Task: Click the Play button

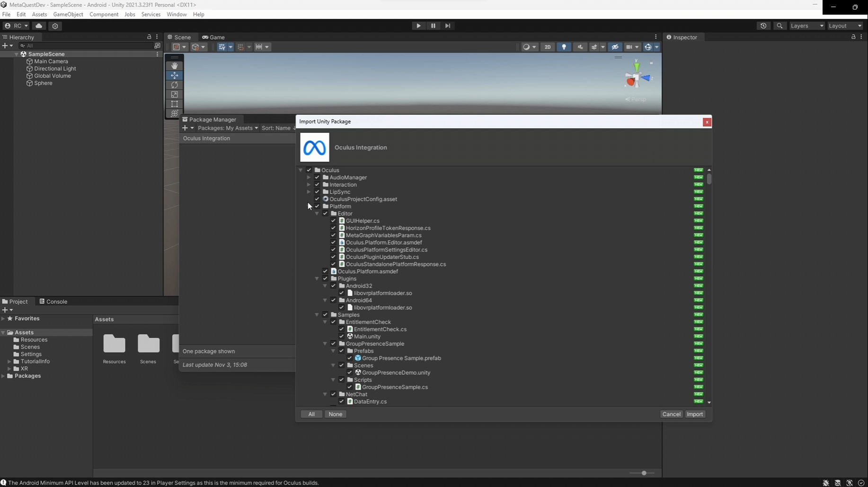Action: [x=418, y=26]
